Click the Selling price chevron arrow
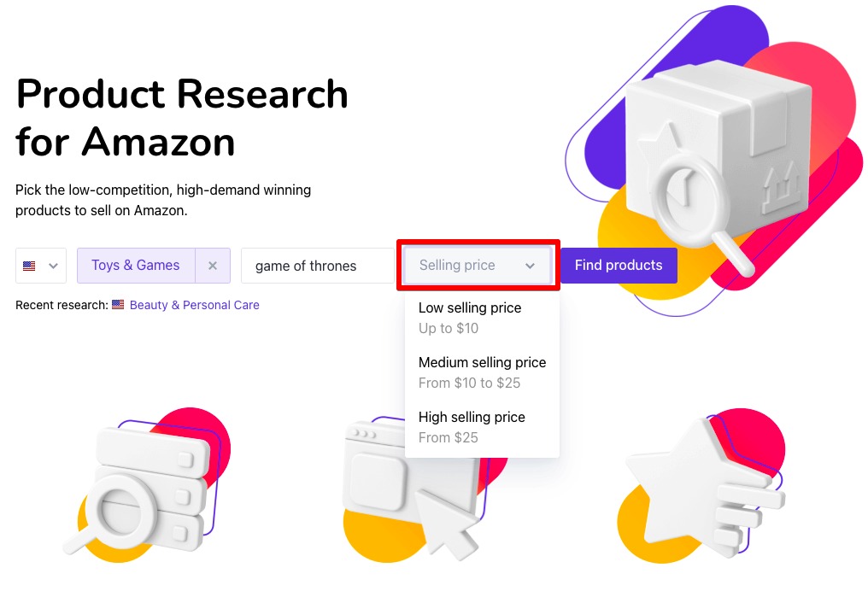 tap(530, 266)
